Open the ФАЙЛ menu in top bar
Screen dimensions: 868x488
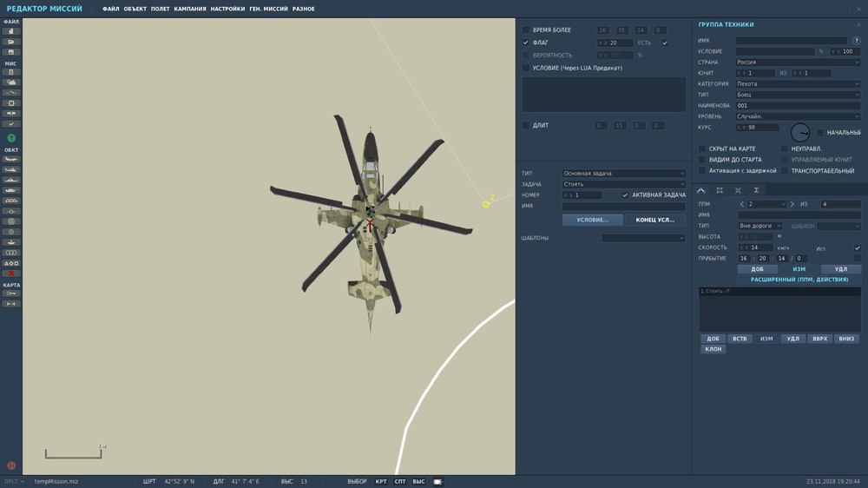(x=111, y=9)
